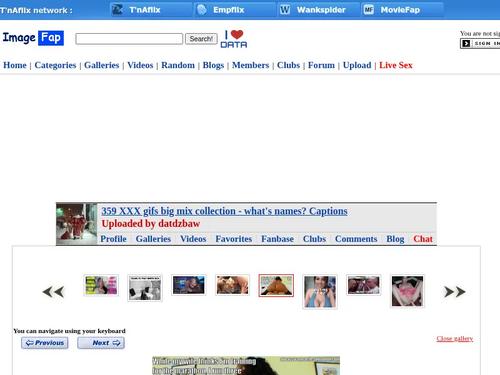Click the Next arrow button
Image resolution: width=500 pixels, height=375 pixels.
101,343
